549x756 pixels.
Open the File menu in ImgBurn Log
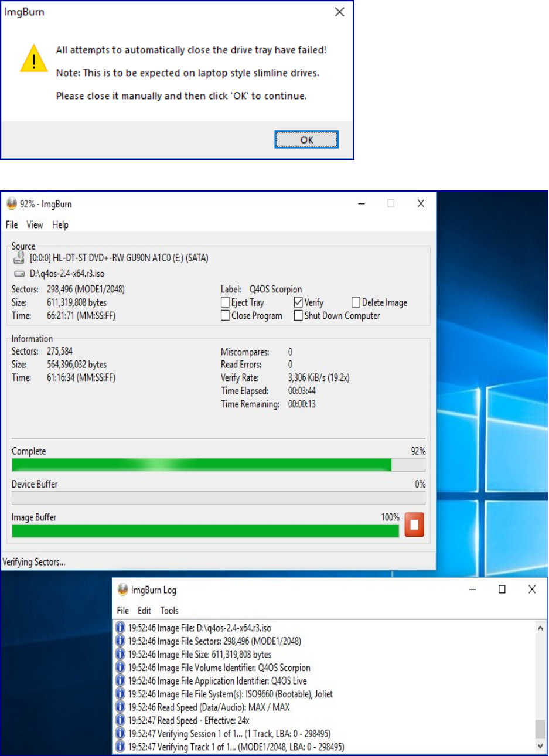[123, 610]
